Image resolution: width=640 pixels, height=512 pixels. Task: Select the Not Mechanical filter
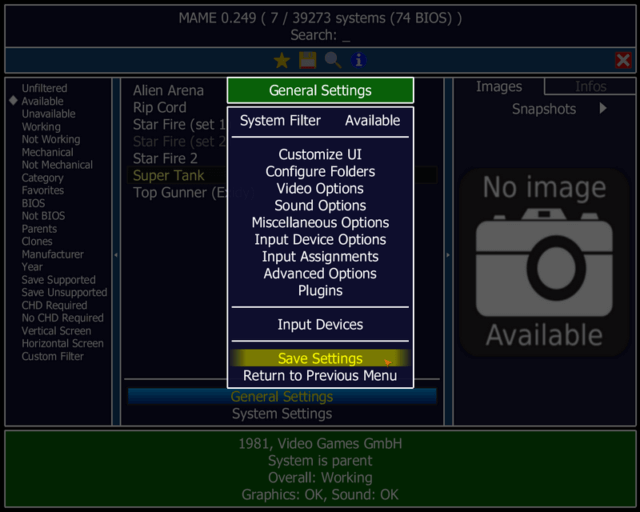click(x=57, y=165)
